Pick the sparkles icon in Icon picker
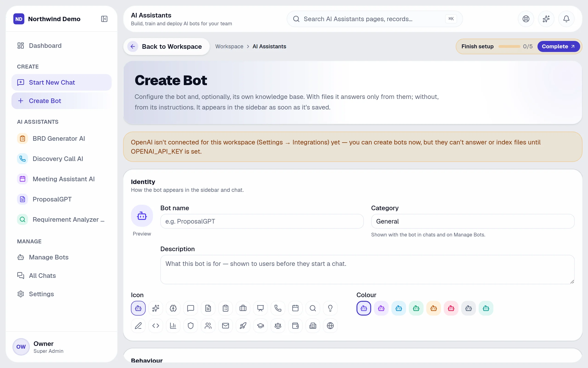Image resolution: width=588 pixels, height=368 pixels. tap(155, 308)
